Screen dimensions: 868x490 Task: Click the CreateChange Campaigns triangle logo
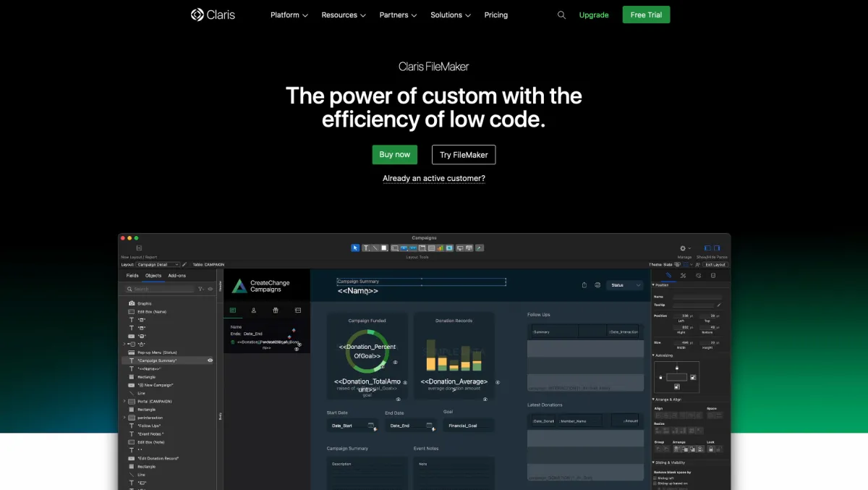(239, 287)
